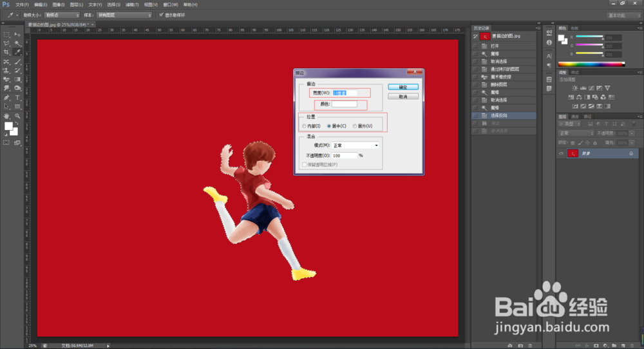
Task: Select the Rectangular Marquee tool
Action: pyautogui.click(x=6, y=35)
